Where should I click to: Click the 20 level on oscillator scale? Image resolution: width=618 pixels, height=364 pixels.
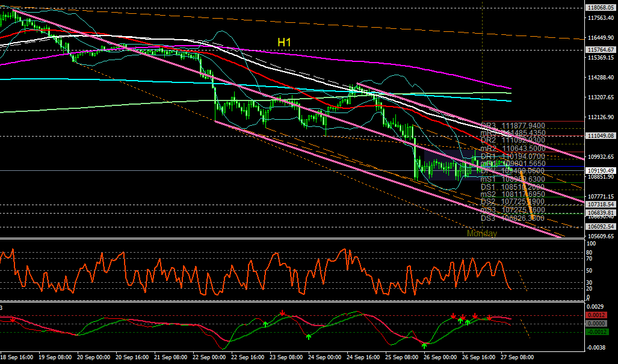(x=590, y=288)
